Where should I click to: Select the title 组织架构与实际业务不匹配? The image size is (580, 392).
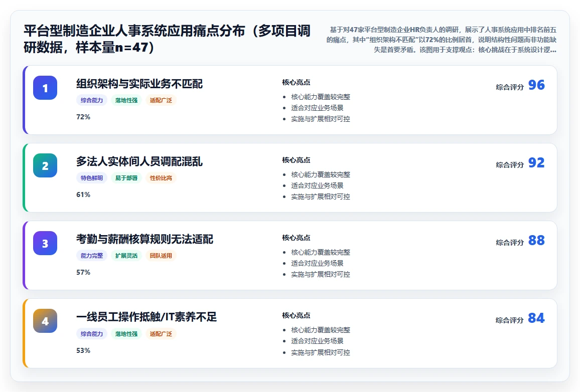(x=139, y=84)
